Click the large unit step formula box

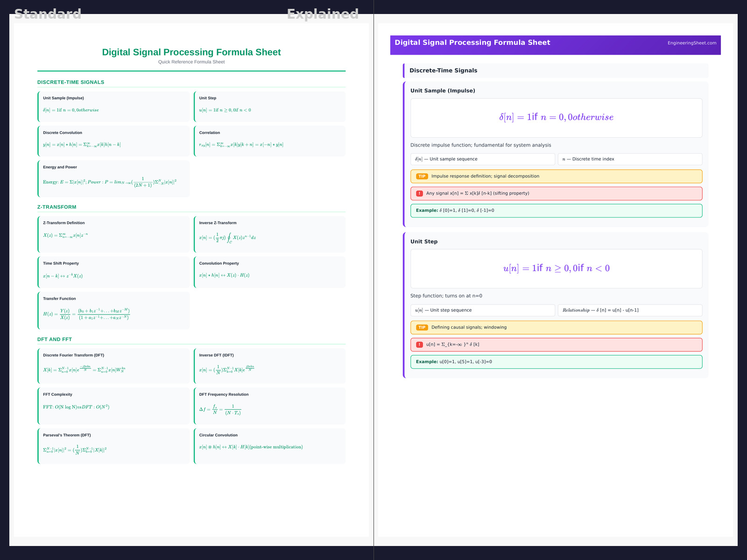coord(556,268)
